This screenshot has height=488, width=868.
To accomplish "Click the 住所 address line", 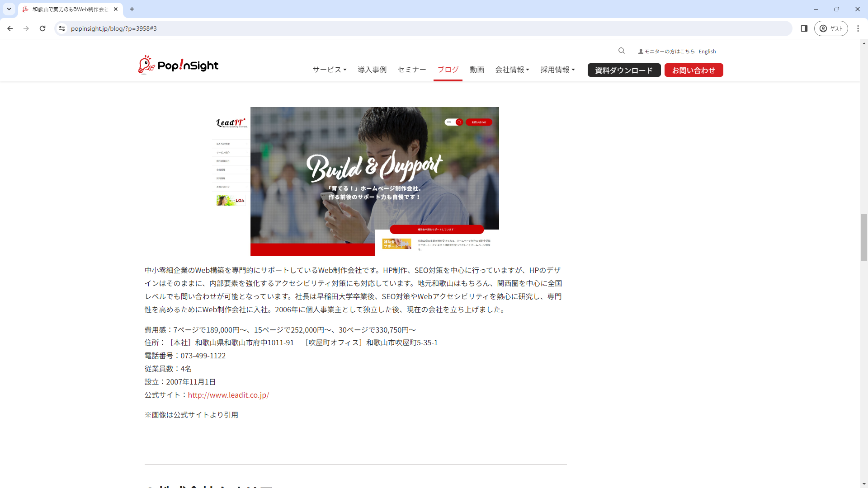I will coord(291,343).
